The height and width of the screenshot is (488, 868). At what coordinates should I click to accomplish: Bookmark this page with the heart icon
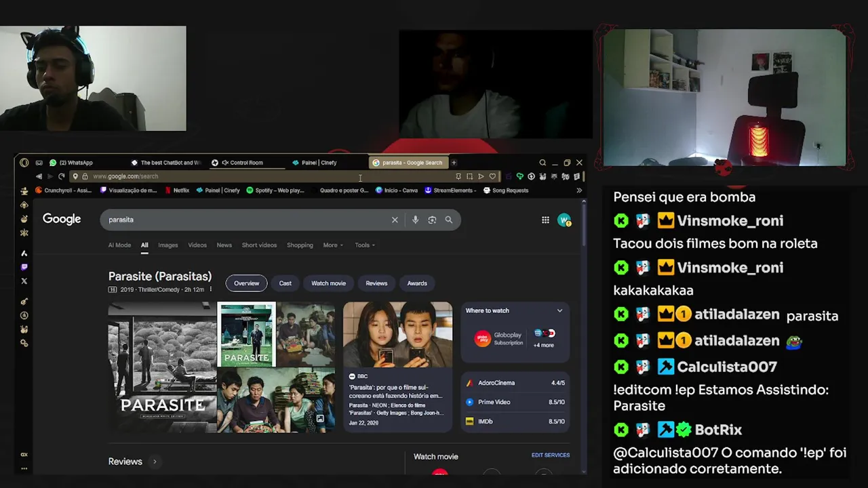(x=492, y=176)
